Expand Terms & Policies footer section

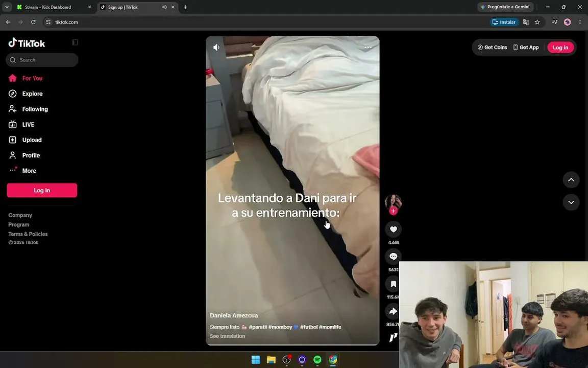click(x=28, y=234)
